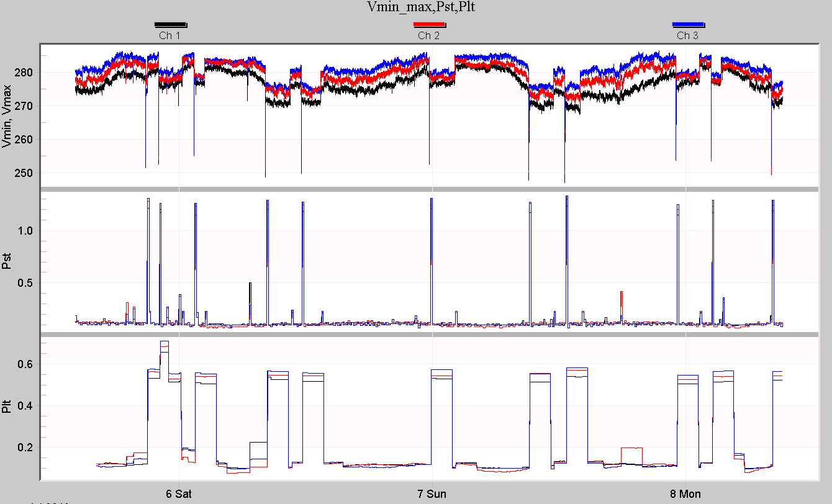This screenshot has height=504, width=832.
Task: Click the 8 Mon timeline label
Action: point(685,493)
